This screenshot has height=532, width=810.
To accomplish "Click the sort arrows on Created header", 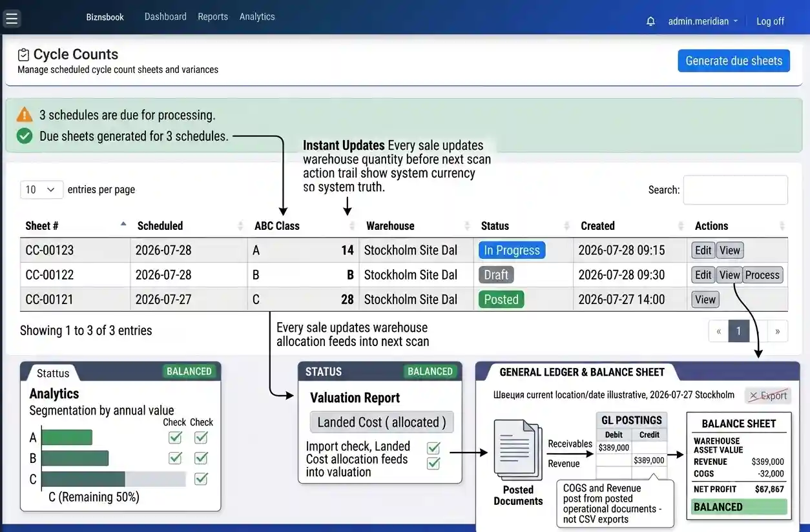I will tap(680, 226).
